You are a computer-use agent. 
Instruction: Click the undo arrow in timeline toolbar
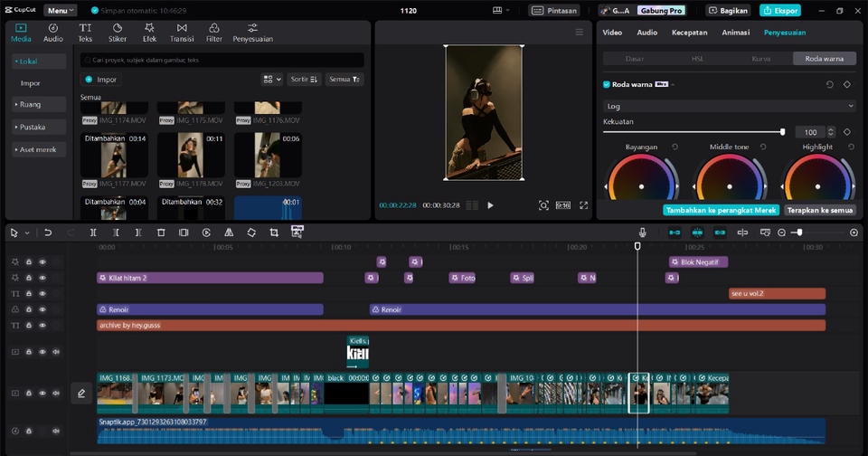tap(48, 233)
